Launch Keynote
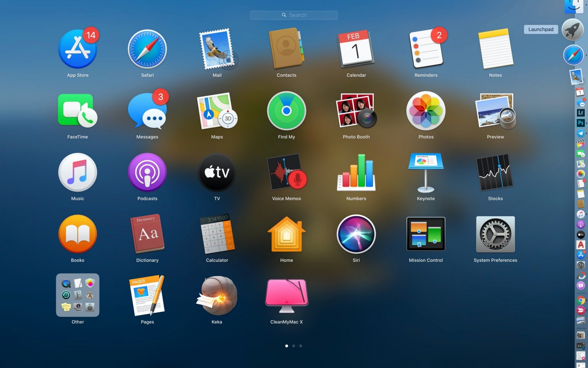588x368 pixels. click(x=426, y=172)
